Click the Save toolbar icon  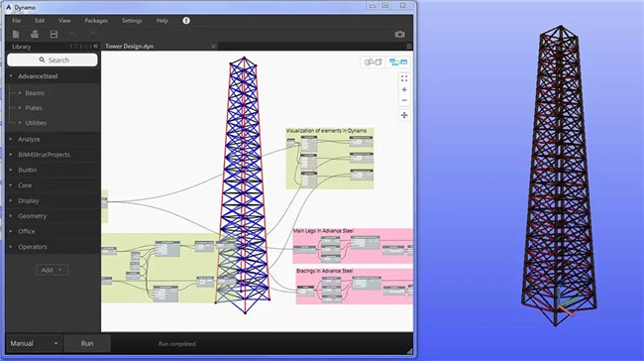pos(54,34)
